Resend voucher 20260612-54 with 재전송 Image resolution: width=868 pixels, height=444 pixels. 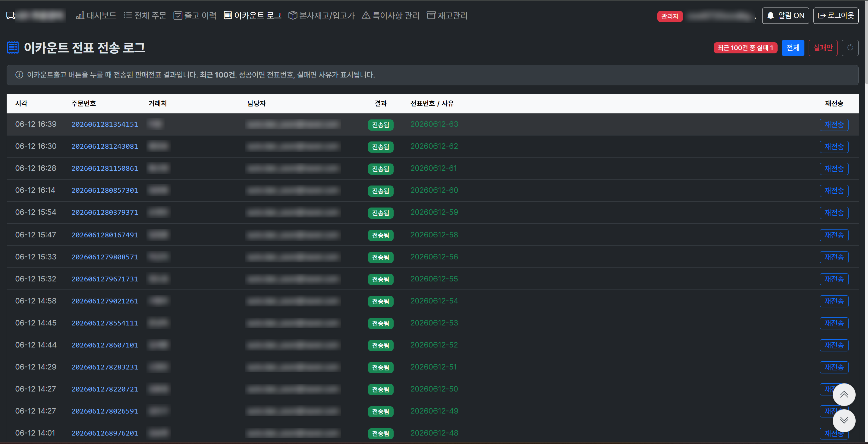(834, 301)
